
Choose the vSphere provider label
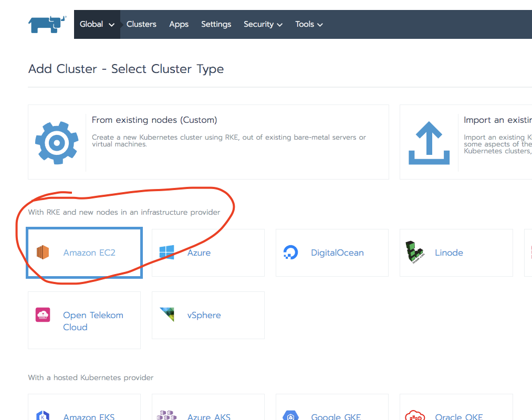(204, 315)
